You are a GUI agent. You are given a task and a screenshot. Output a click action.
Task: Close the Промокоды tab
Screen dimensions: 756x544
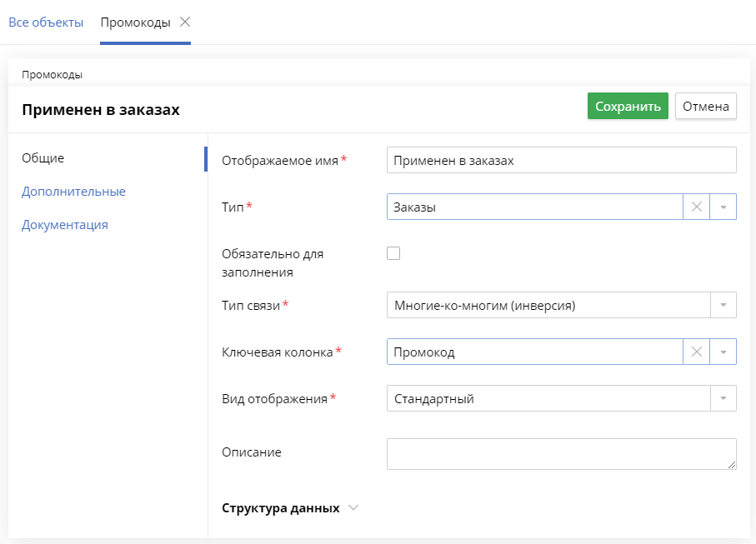pyautogui.click(x=185, y=23)
